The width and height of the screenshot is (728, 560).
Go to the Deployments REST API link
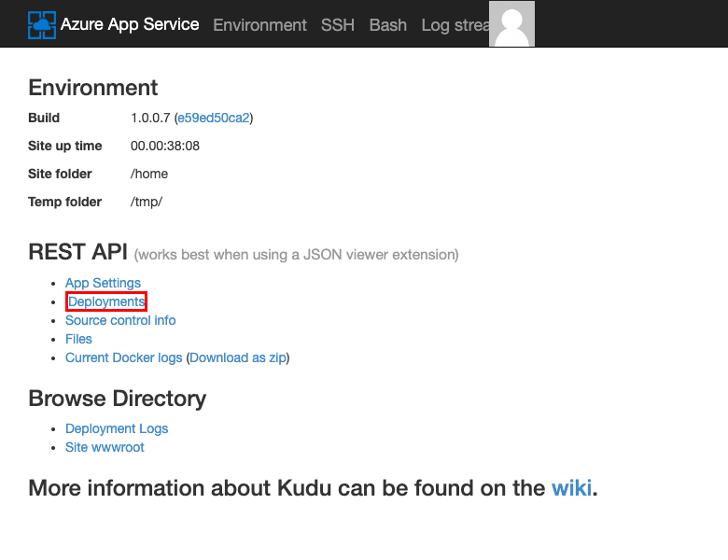click(x=106, y=301)
